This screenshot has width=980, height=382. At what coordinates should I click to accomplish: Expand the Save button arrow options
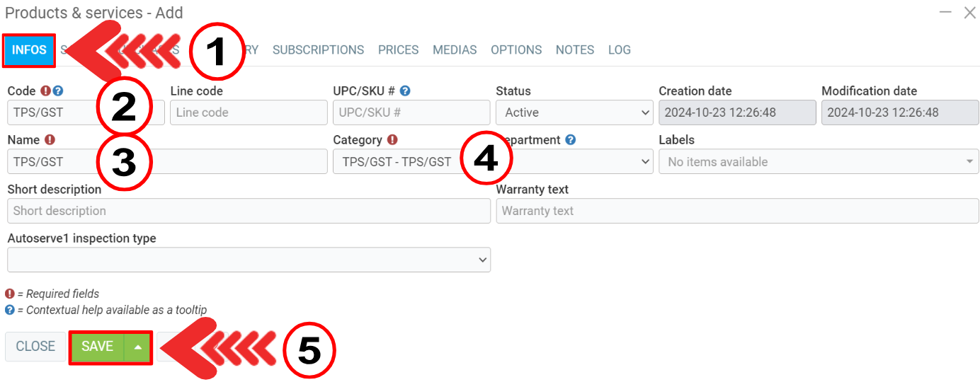point(138,347)
